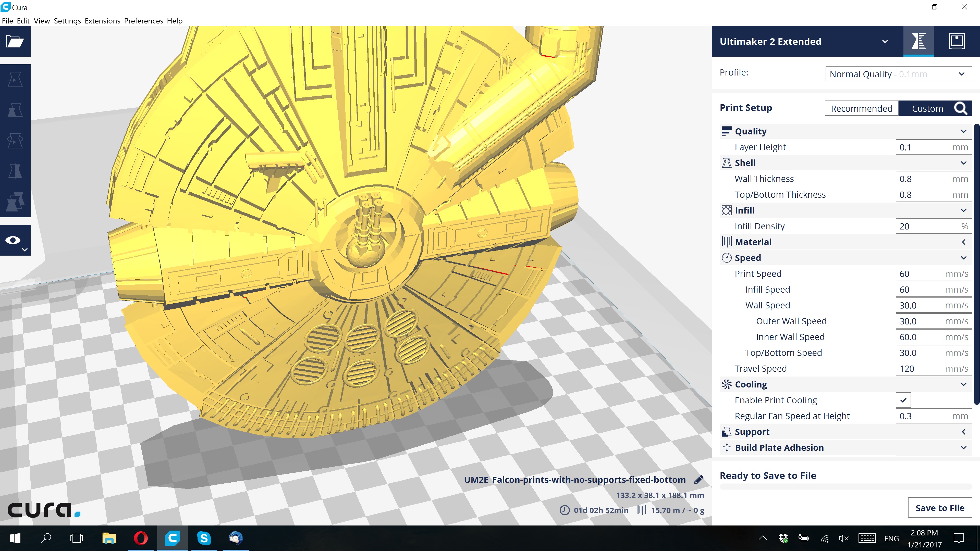Image resolution: width=980 pixels, height=551 pixels.
Task: Select the Mirror tool in left toolbar
Action: pyautogui.click(x=15, y=171)
